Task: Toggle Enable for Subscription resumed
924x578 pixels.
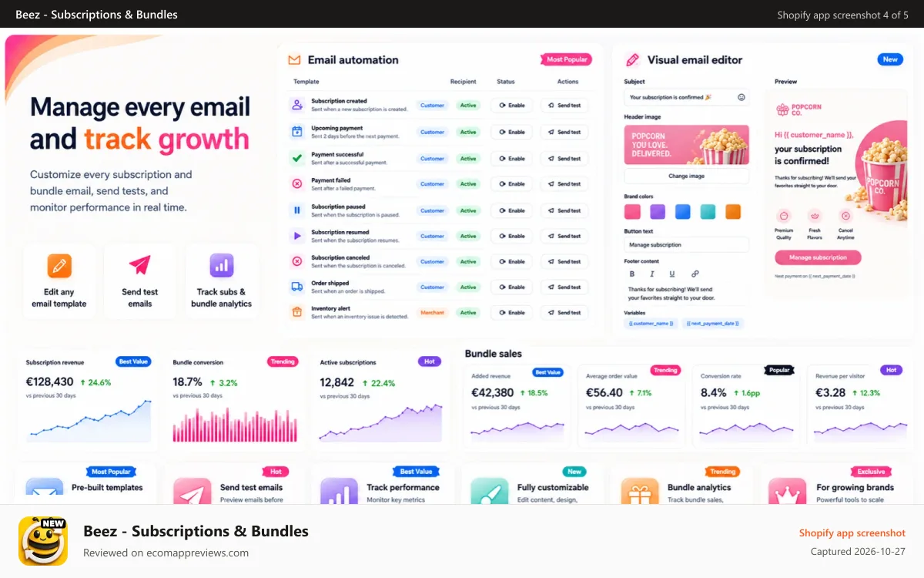Action: 512,236
